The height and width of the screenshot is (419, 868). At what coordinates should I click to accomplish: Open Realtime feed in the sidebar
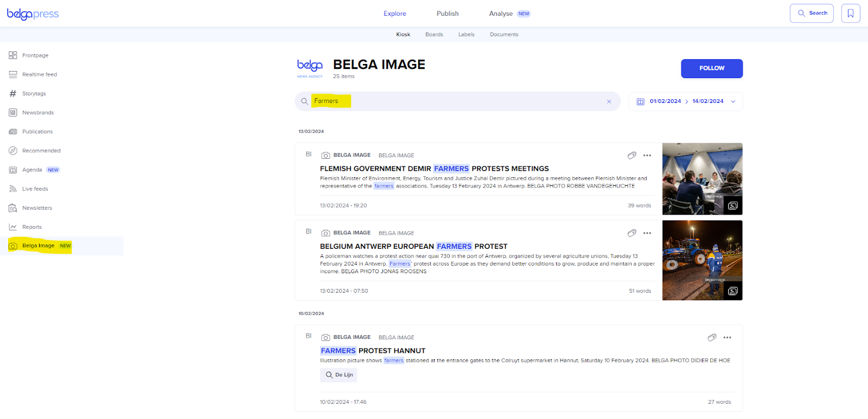coord(40,74)
